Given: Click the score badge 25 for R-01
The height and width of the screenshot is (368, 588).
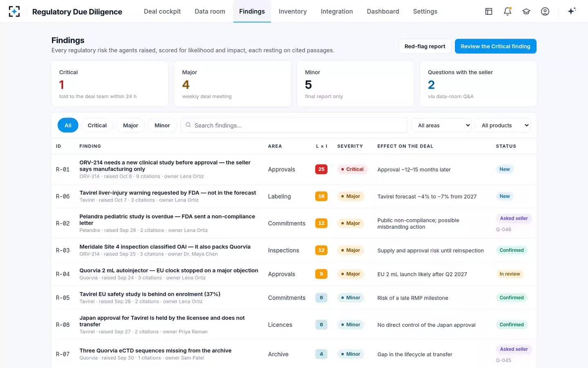Looking at the screenshot, I should (x=321, y=169).
